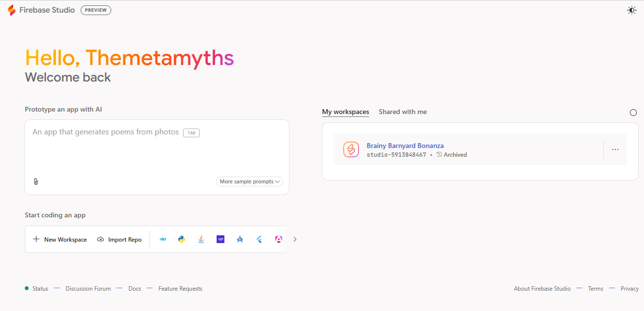The width and height of the screenshot is (644, 311).
Task: Click the Archived status label
Action: click(x=452, y=155)
